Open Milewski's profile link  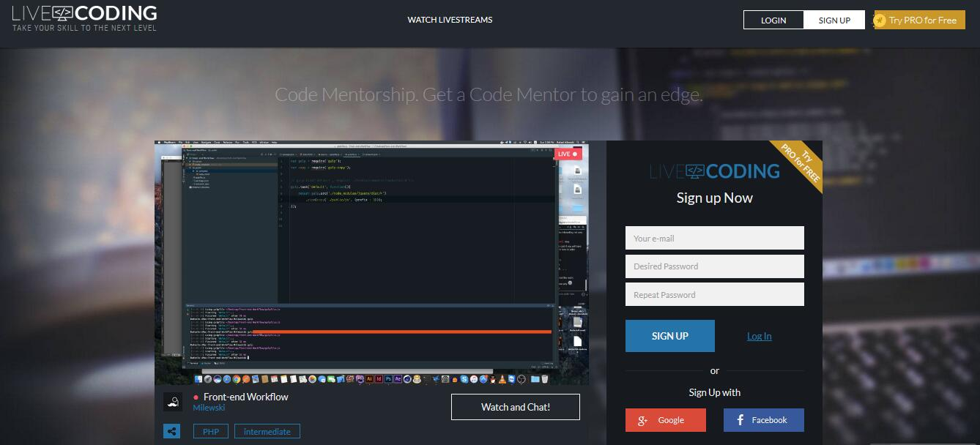coord(209,408)
